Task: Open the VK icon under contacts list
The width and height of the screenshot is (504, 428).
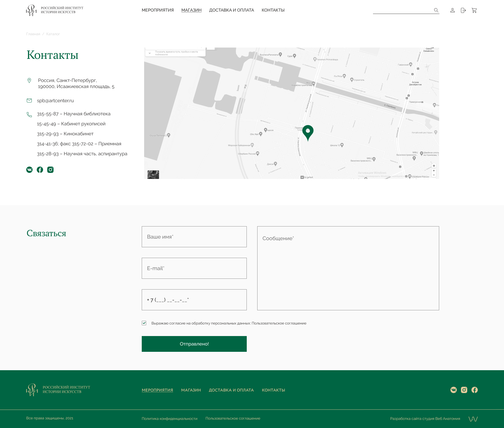Action: (x=29, y=170)
